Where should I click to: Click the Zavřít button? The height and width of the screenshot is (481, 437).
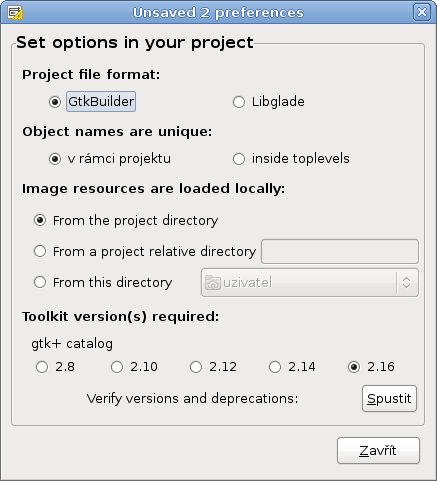click(x=378, y=451)
